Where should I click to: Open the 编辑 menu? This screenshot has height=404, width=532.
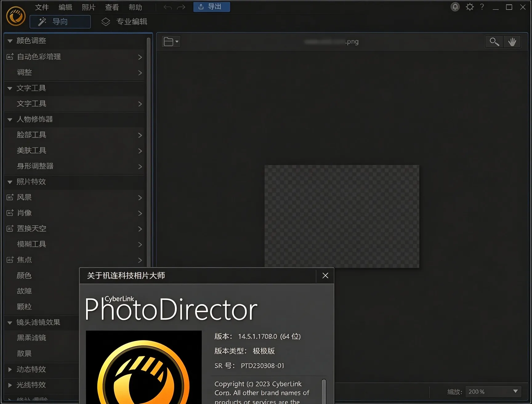click(x=65, y=7)
